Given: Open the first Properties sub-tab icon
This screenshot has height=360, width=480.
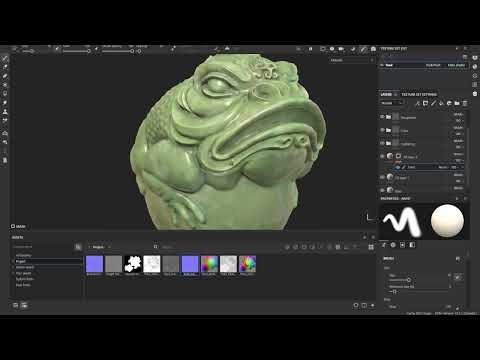Looking at the screenshot, I should point(384,245).
